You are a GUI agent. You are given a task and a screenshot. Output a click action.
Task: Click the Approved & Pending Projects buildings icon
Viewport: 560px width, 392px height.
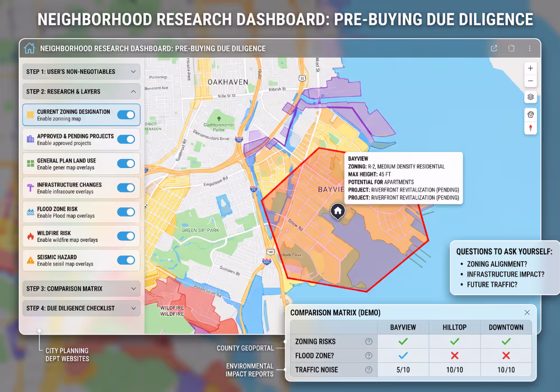pos(30,139)
